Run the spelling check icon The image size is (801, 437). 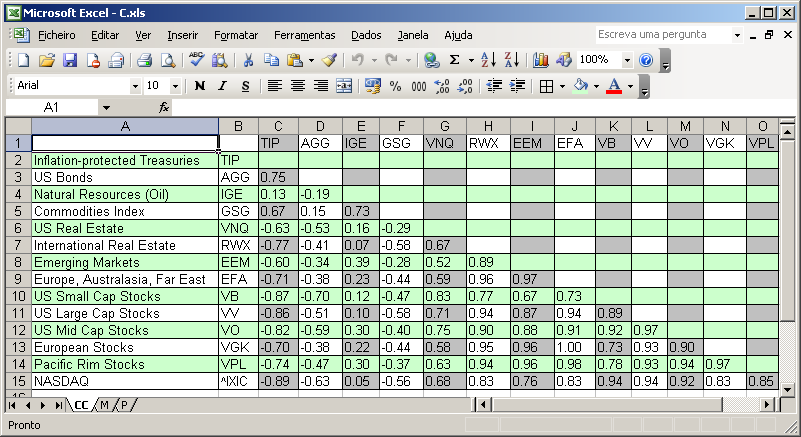(x=196, y=60)
